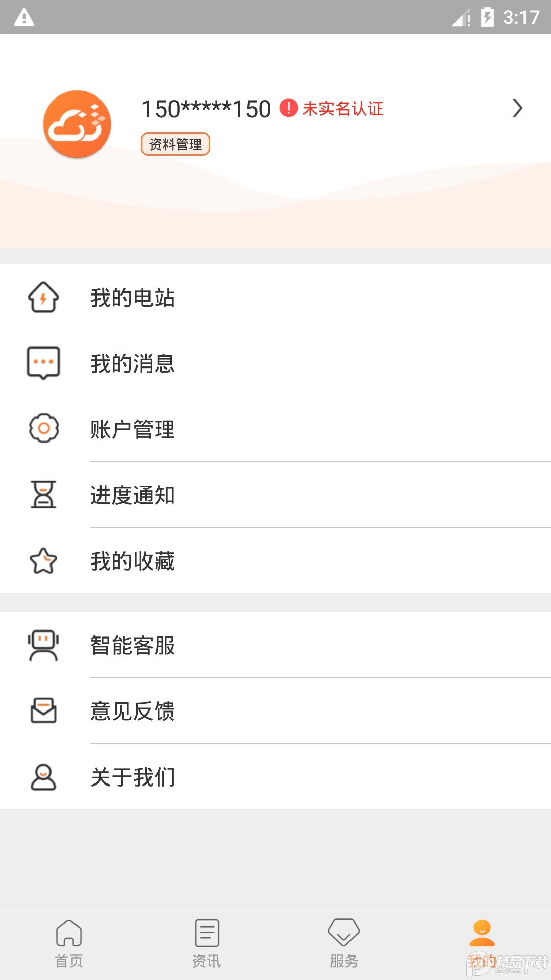Open 我的电站 via the lightning house icon
This screenshot has height=980, width=551.
point(43,299)
